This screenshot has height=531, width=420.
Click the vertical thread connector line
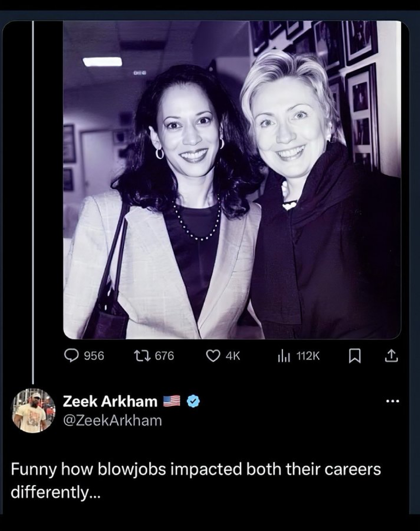coord(32,198)
